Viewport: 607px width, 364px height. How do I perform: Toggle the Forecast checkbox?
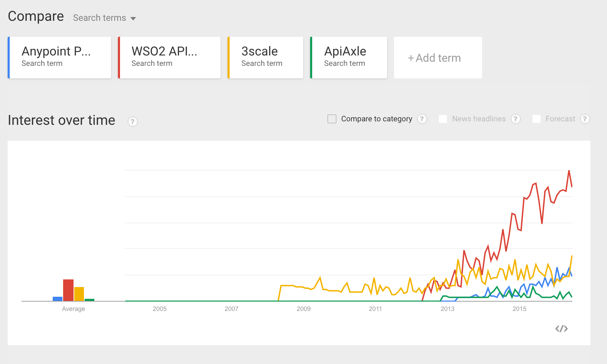click(537, 119)
